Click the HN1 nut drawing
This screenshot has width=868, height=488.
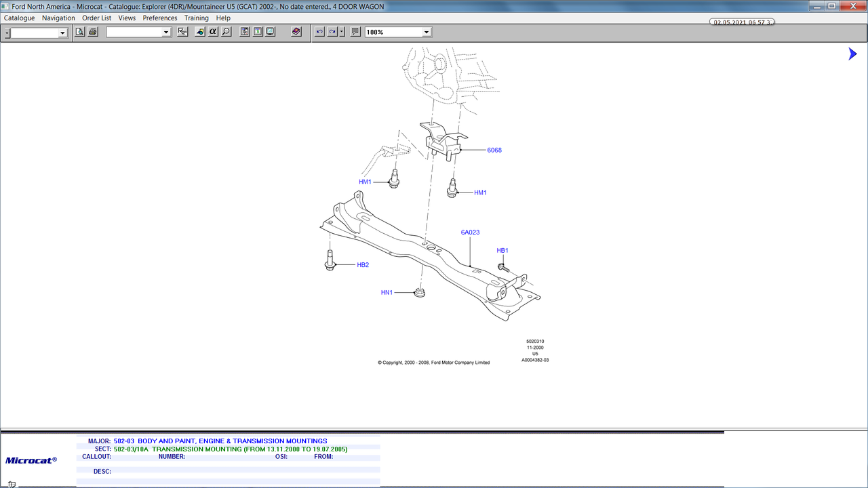point(420,293)
